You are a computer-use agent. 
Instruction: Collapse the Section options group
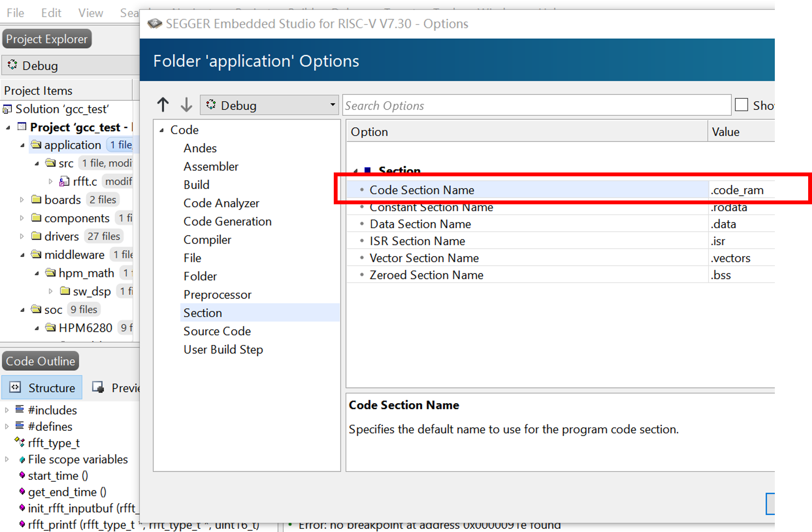pyautogui.click(x=356, y=171)
